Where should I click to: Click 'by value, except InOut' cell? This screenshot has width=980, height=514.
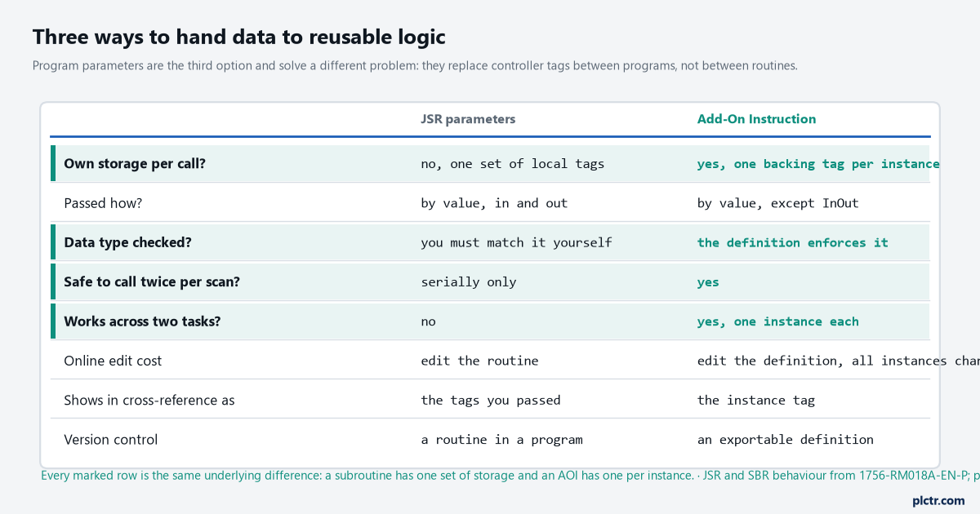(777, 203)
